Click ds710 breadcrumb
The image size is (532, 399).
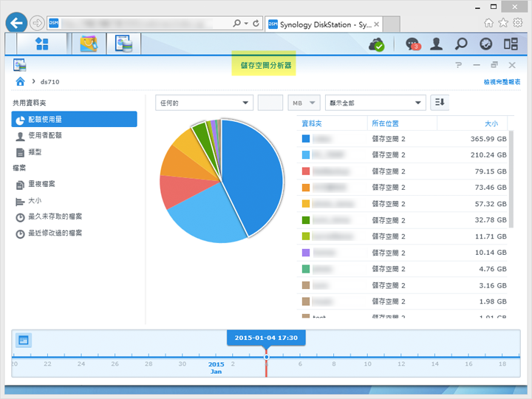pyautogui.click(x=50, y=82)
